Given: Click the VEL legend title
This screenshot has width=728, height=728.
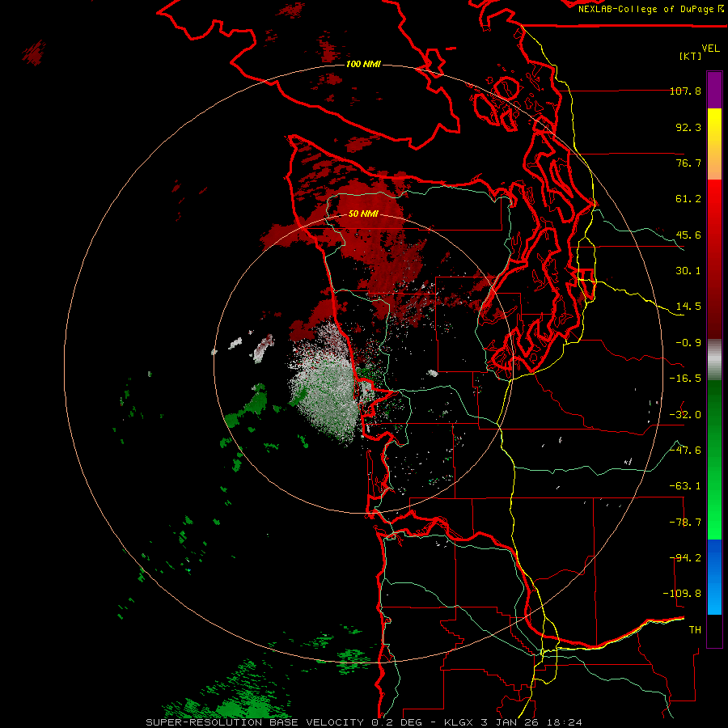Looking at the screenshot, I should point(711,49).
